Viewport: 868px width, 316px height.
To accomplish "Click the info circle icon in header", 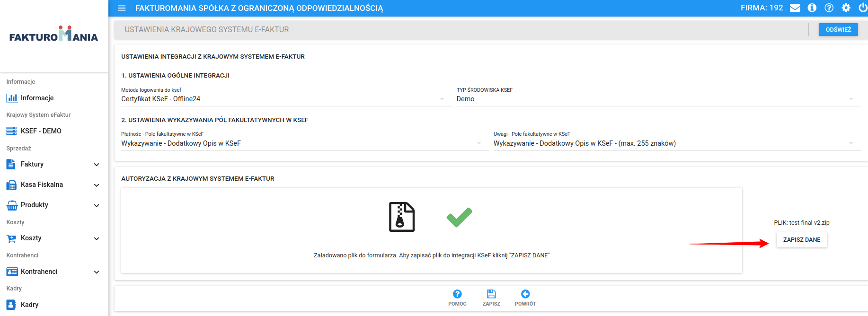I will (812, 8).
